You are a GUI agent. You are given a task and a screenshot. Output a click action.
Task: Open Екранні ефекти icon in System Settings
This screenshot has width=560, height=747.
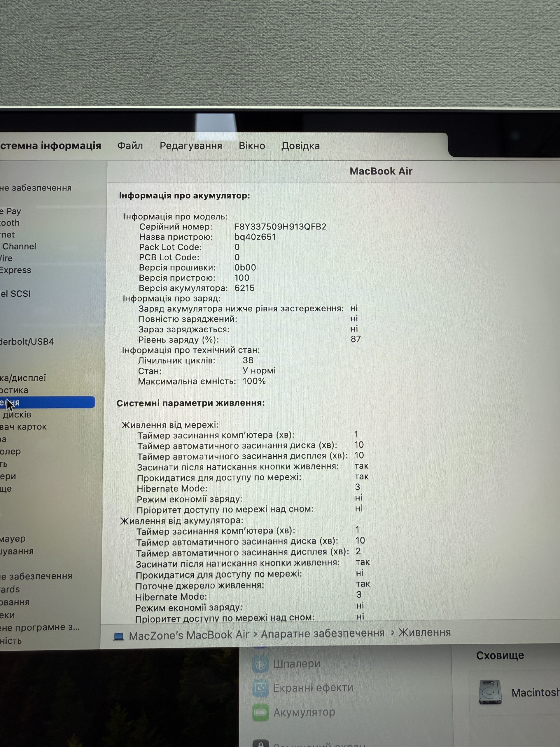point(260,688)
